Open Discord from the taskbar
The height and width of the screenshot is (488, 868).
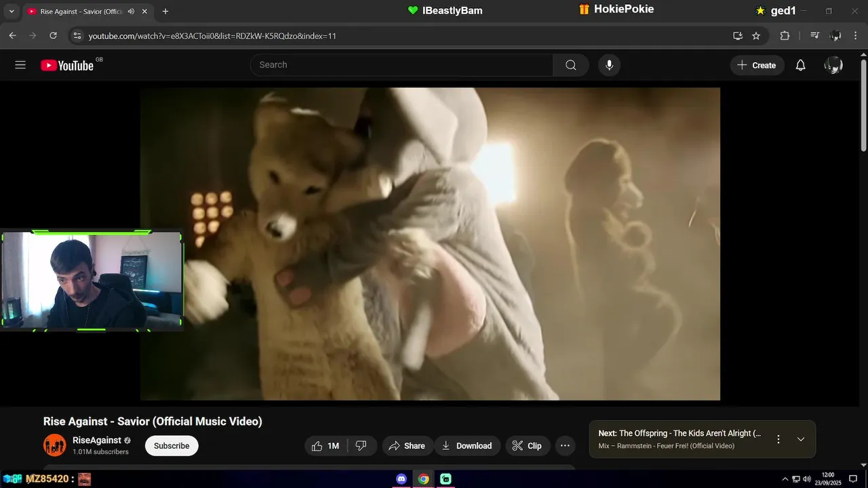401,479
